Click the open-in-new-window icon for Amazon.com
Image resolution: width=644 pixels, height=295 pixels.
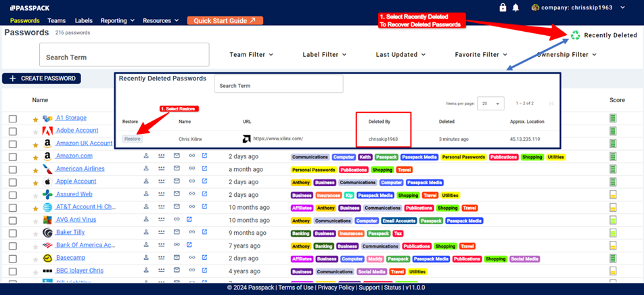[204, 156]
